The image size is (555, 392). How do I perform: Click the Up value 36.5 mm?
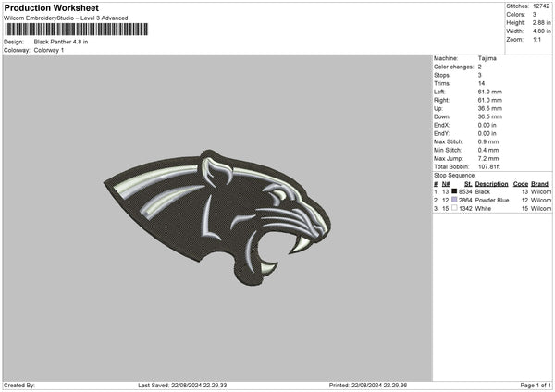point(490,108)
